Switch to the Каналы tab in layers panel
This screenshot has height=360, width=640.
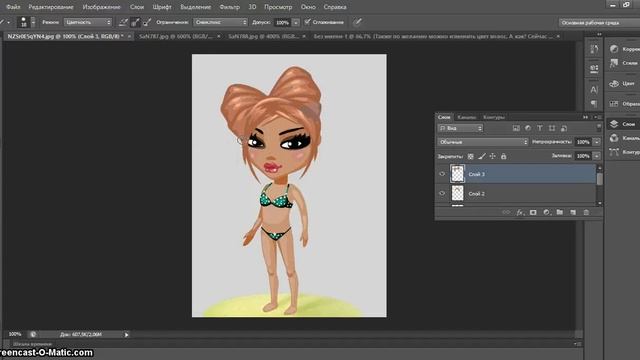pos(467,117)
